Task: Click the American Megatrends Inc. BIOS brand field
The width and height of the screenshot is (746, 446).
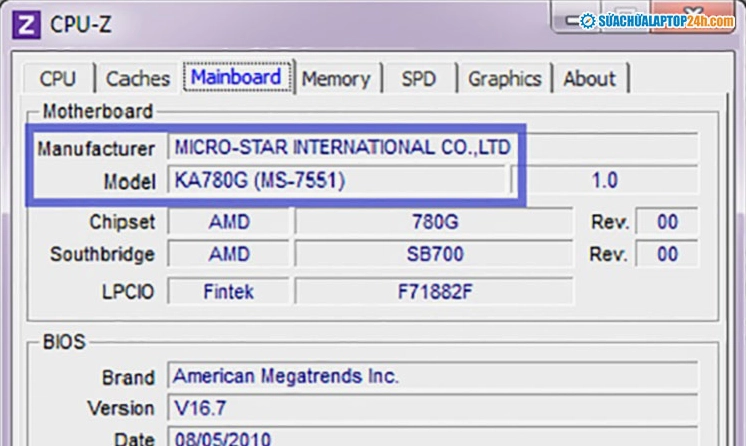Action: click(433, 377)
